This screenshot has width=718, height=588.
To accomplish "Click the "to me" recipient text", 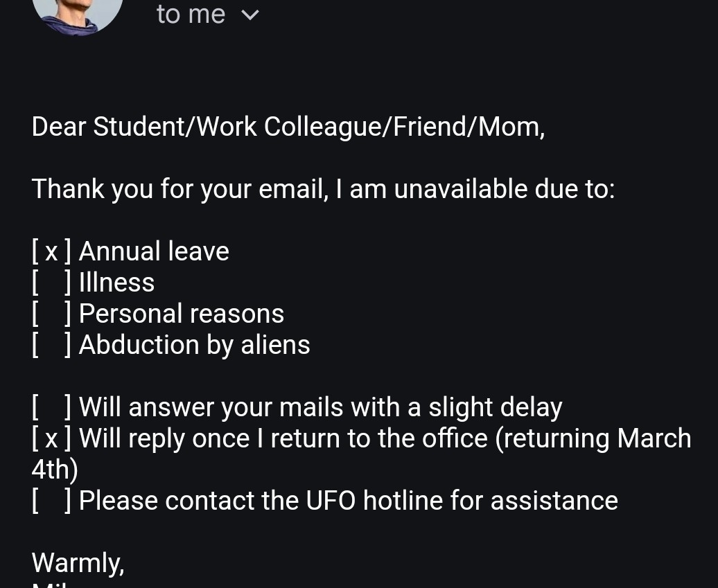I will (x=191, y=14).
